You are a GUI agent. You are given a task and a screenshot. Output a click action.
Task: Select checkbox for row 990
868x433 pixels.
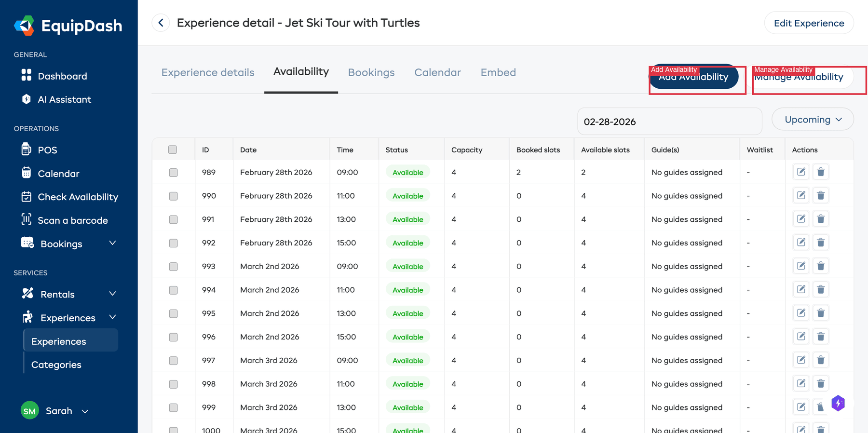[x=173, y=196]
